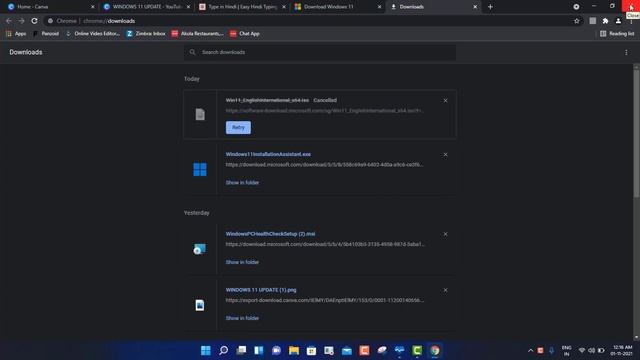Open the Wi-Fi network tray icon

[582, 350]
